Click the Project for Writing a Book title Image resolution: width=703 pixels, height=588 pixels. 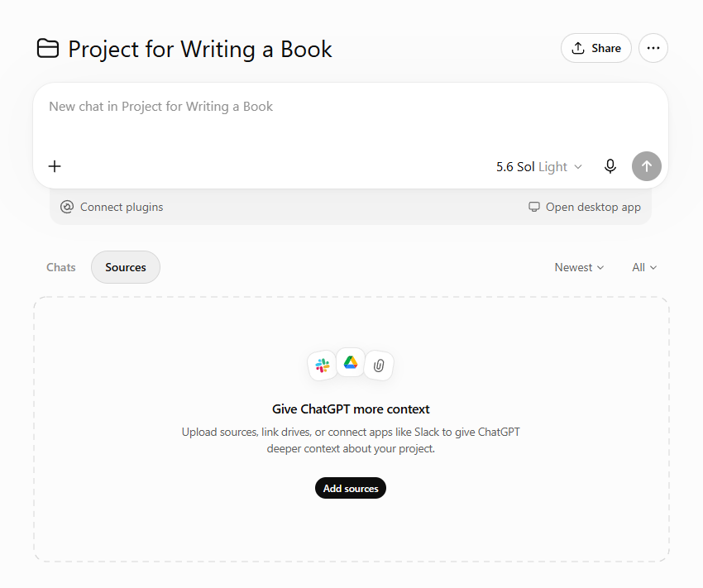coord(200,49)
